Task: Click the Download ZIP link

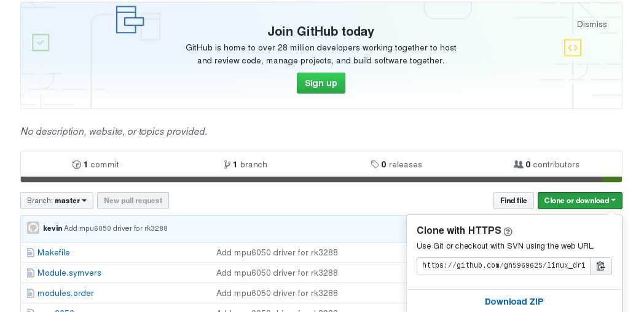Action: tap(514, 302)
